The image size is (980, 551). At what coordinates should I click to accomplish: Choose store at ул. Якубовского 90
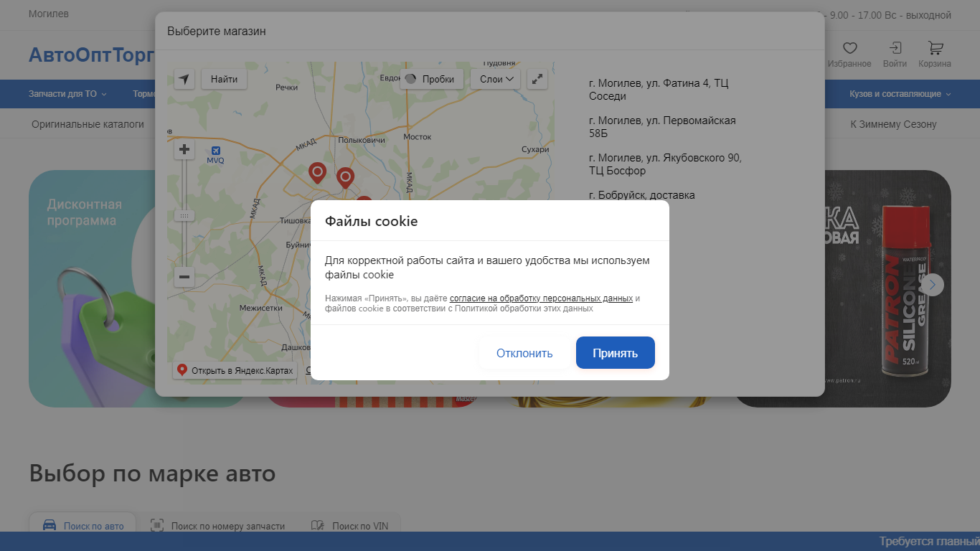(x=665, y=164)
